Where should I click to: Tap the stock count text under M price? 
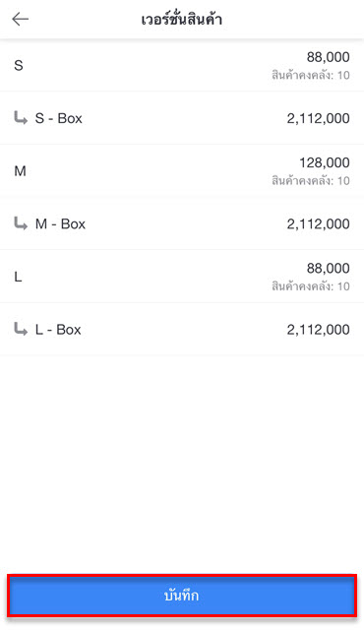(x=311, y=180)
